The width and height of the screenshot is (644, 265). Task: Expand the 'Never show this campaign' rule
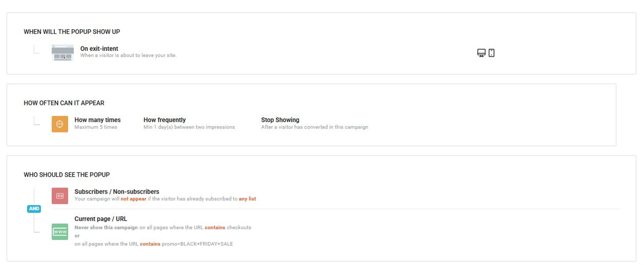tap(105, 227)
